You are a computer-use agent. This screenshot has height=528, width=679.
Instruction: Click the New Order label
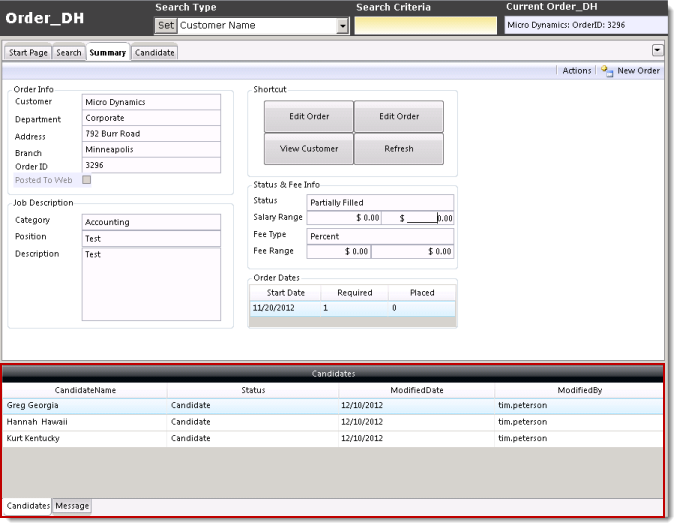tap(638, 71)
